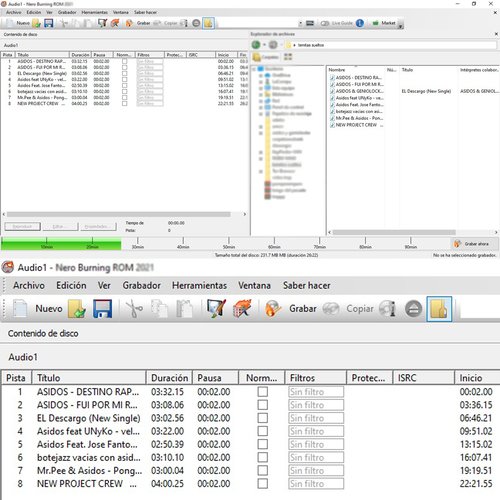Toggle the highlighted file browser icon in enlarged toolbar
This screenshot has width=500, height=500.
439,309
